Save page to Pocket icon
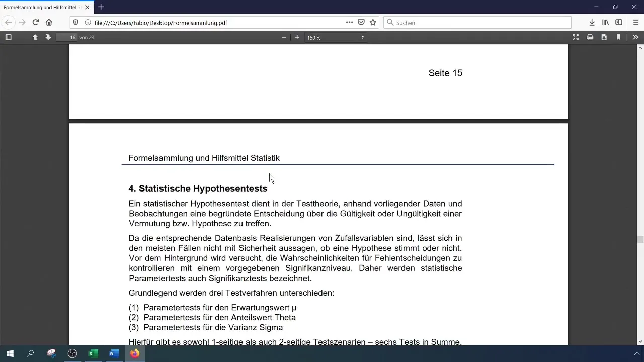This screenshot has width=644, height=362. pos(361,22)
